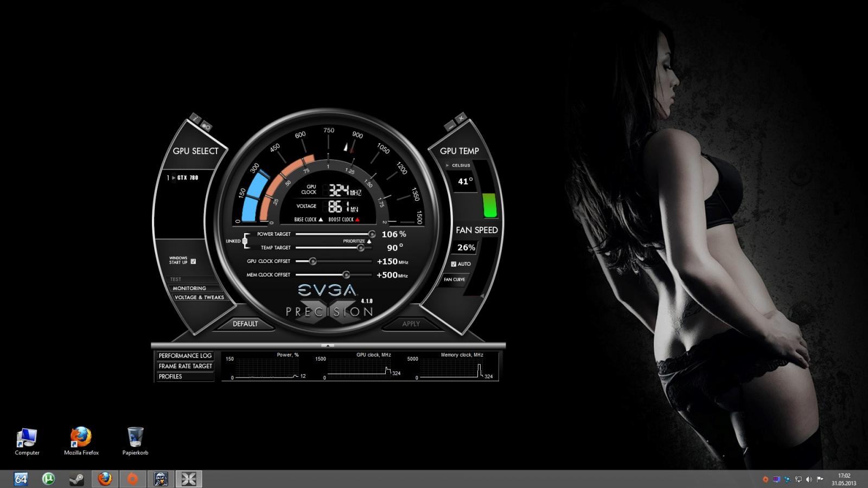
Task: Click the 41° GPU temperature reading
Action: tap(465, 181)
